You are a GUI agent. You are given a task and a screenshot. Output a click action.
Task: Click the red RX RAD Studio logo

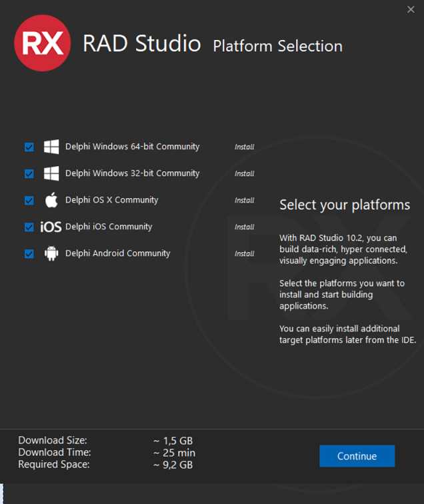click(x=43, y=43)
